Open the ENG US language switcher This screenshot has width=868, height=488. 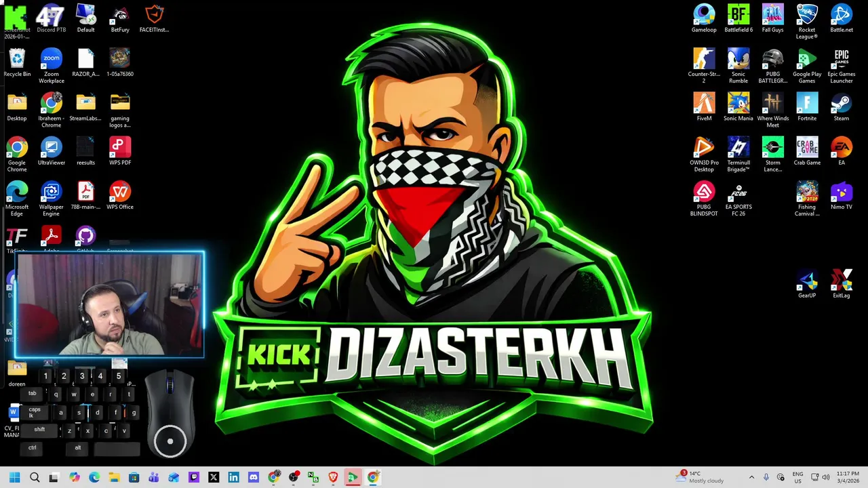pos(798,477)
